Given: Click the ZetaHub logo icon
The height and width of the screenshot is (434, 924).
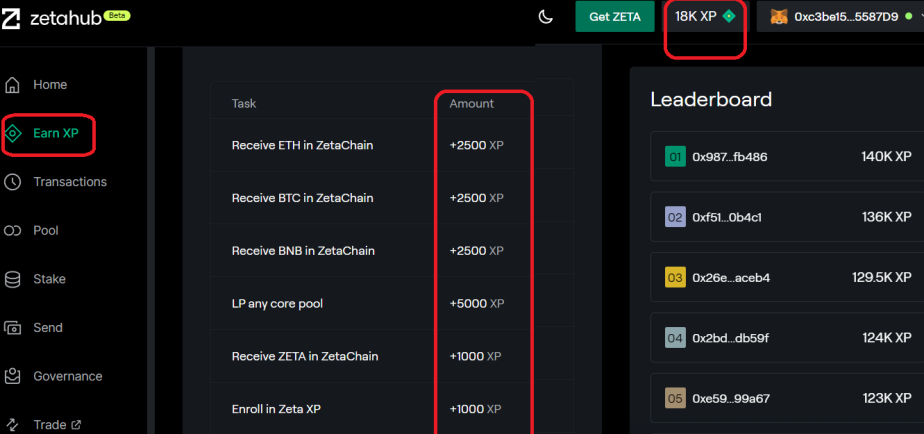Looking at the screenshot, I should coord(11,18).
